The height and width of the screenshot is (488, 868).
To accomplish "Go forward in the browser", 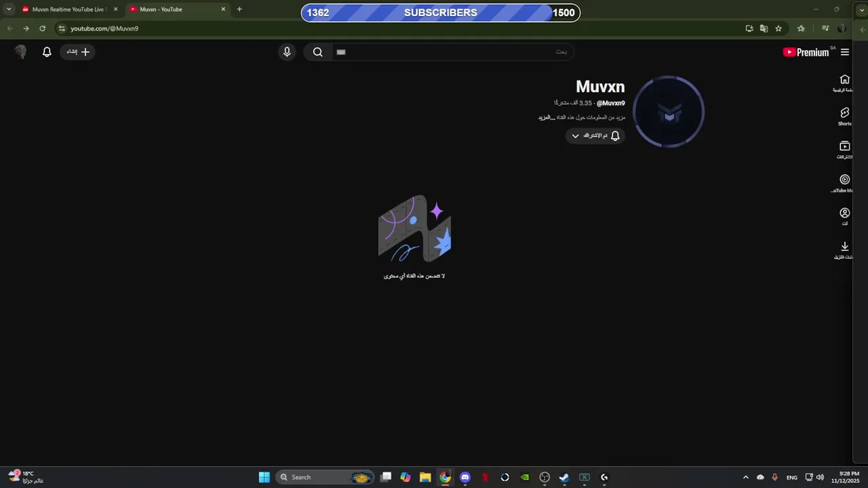I will (x=26, y=28).
